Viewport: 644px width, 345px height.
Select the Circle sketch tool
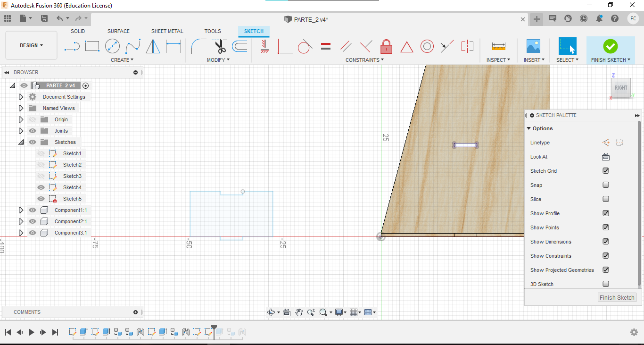tap(112, 46)
